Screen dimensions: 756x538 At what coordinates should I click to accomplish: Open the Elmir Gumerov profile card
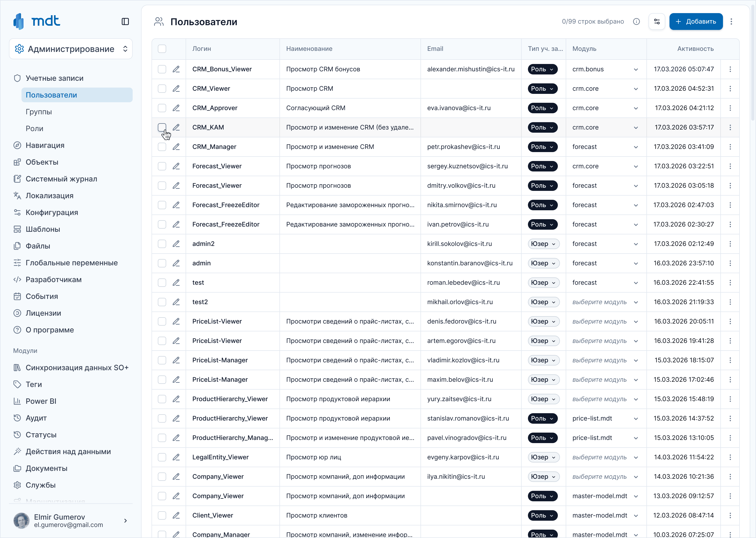pos(71,520)
